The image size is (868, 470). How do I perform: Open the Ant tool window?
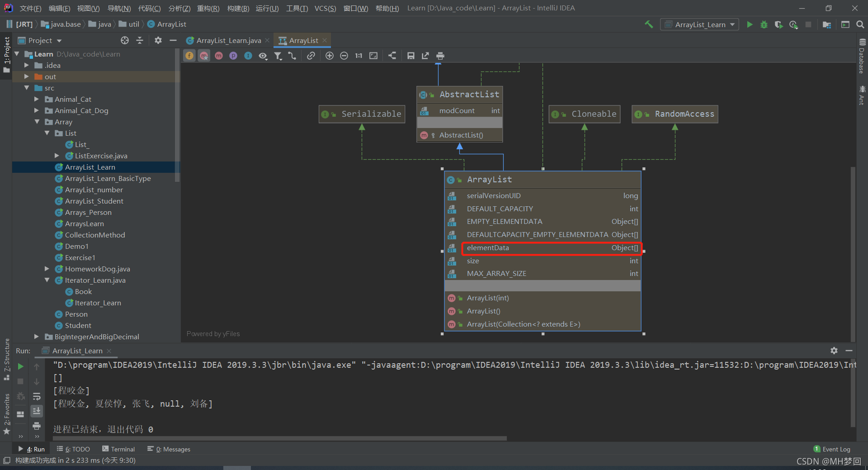point(862,95)
